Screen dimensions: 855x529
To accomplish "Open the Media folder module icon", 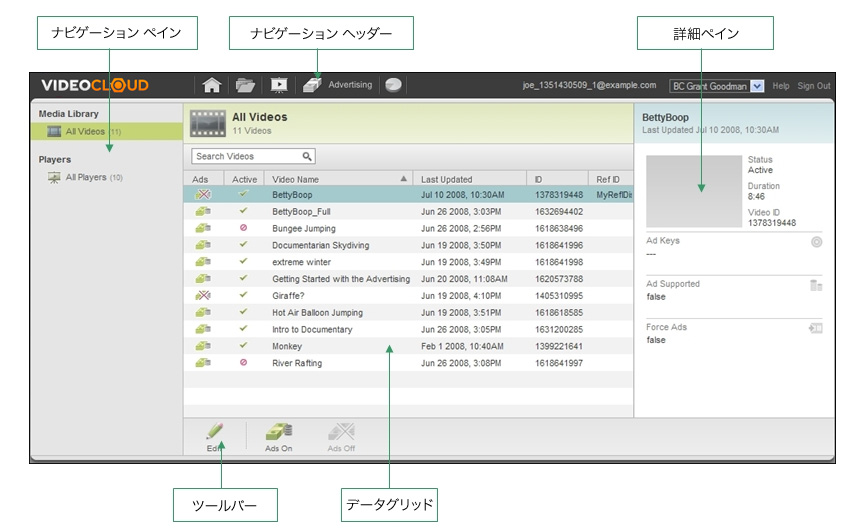I will [245, 85].
